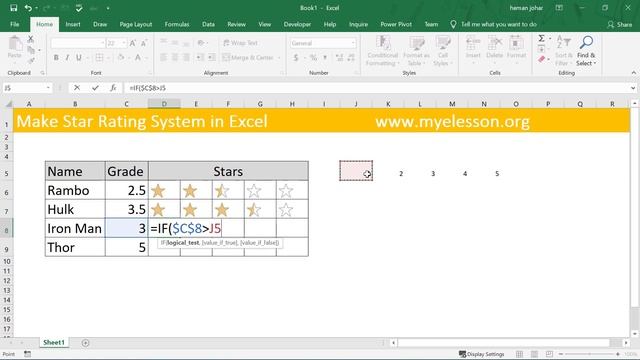This screenshot has height=360, width=640.
Task: Click the Save icon in the quick access toolbar
Action: 13,8
